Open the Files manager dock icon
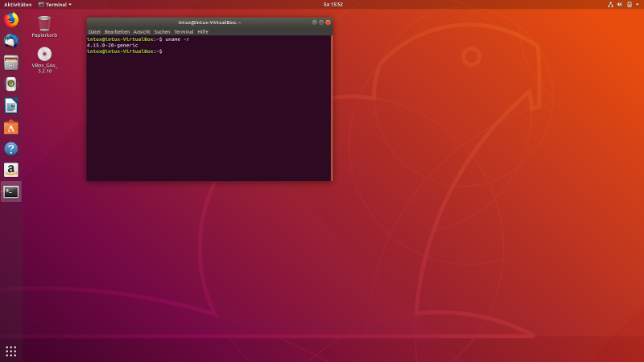Screen dimensions: 644x362 11,63
